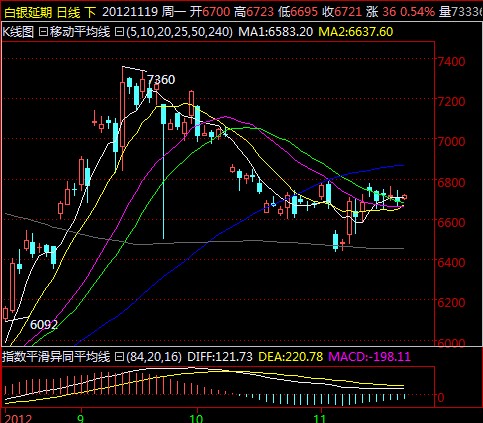Click the DIFF:121.73 value
Viewport: 483px width, 423px height.
[x=220, y=357]
